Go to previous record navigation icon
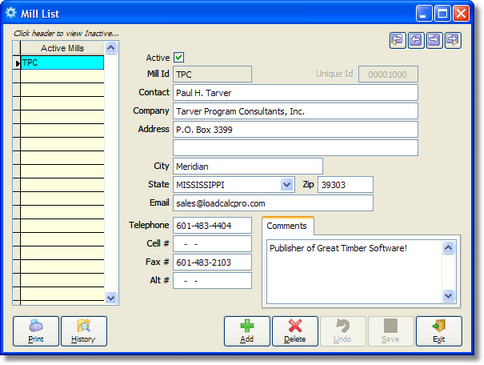484x365 pixels. (416, 41)
